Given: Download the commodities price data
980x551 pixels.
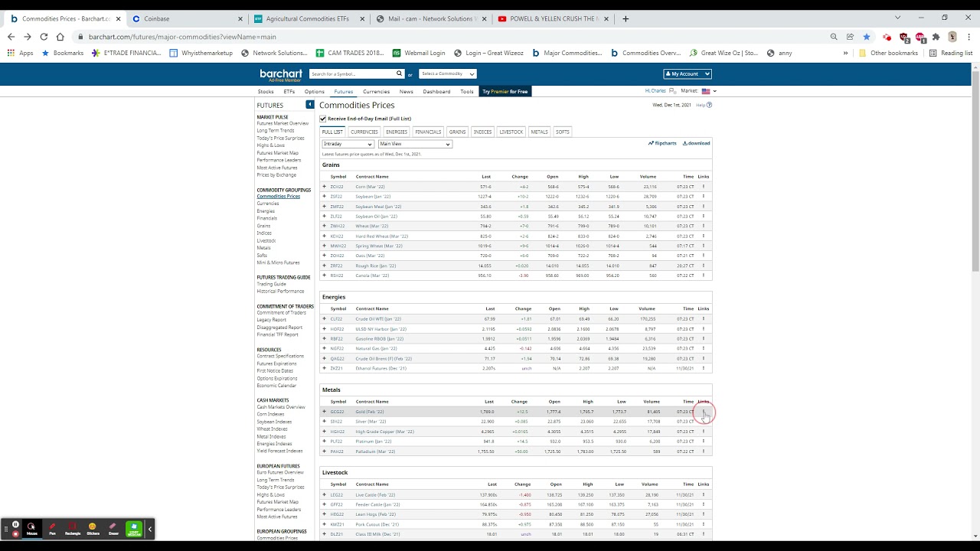Looking at the screenshot, I should coord(697,143).
